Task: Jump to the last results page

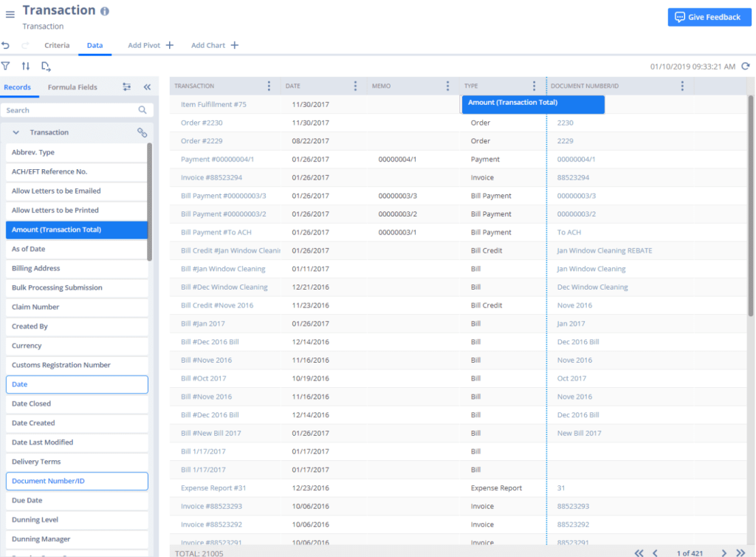Action: point(740,553)
